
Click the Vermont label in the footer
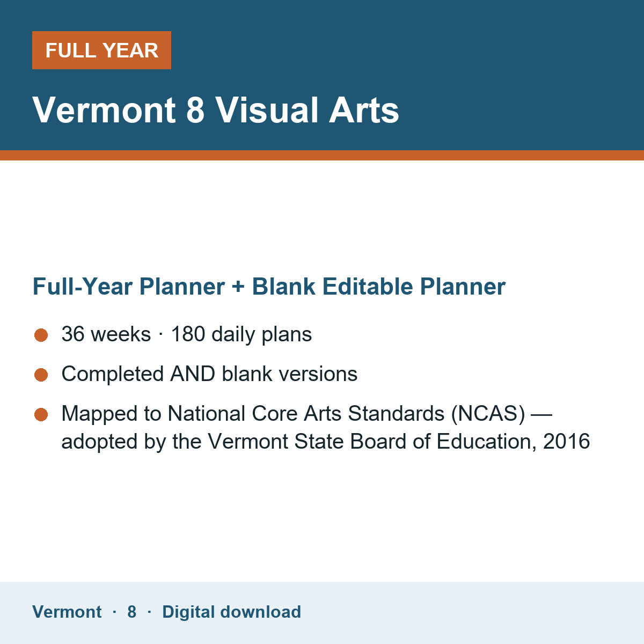67,612
